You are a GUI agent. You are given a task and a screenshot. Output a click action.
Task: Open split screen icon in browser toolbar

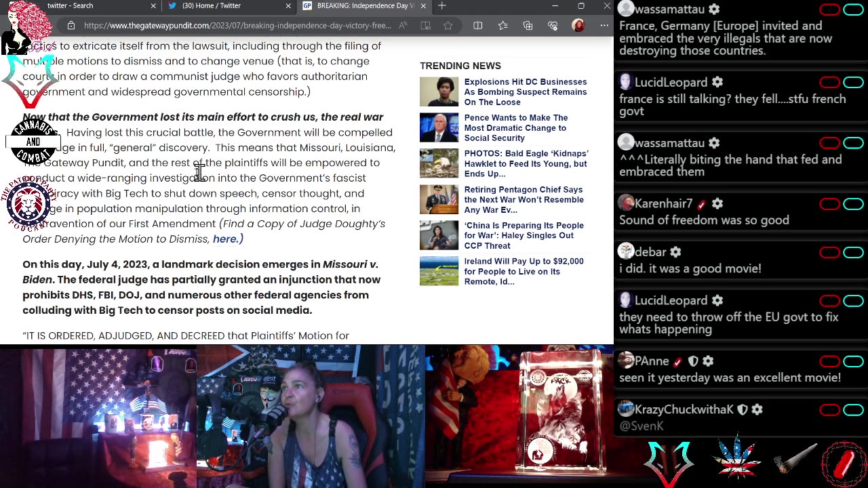478,26
